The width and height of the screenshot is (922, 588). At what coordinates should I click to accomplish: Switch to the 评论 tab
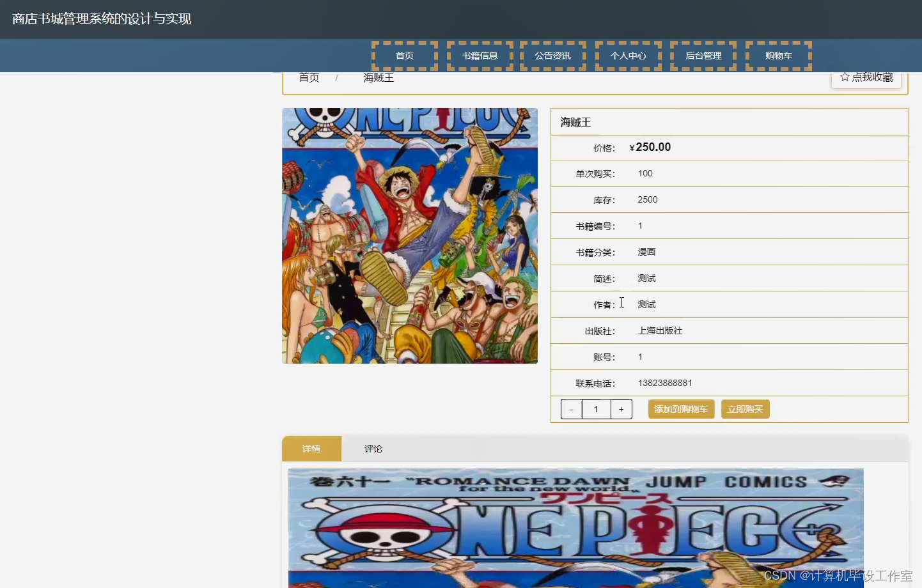pos(373,449)
